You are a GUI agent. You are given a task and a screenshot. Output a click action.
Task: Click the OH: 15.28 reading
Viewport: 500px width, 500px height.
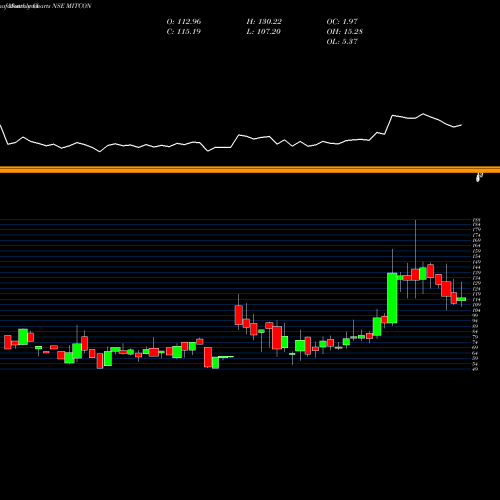(x=345, y=32)
